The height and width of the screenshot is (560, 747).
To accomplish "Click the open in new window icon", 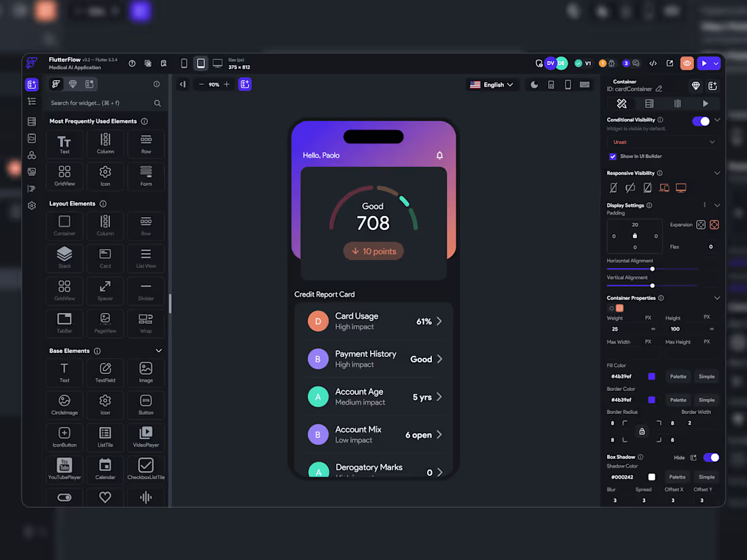I will (x=670, y=63).
